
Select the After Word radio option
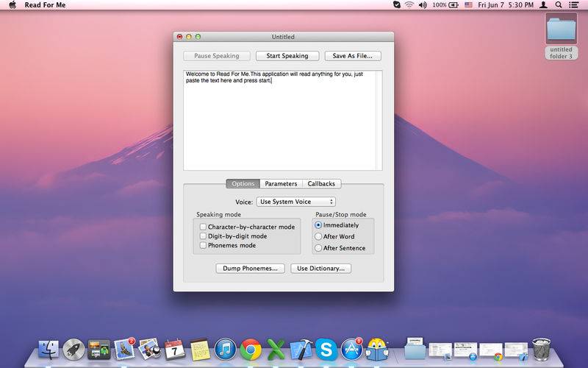coord(318,236)
